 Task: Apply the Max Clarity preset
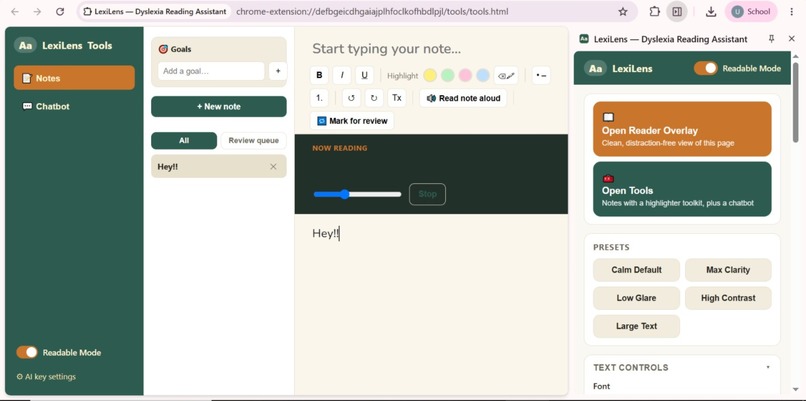[728, 270]
